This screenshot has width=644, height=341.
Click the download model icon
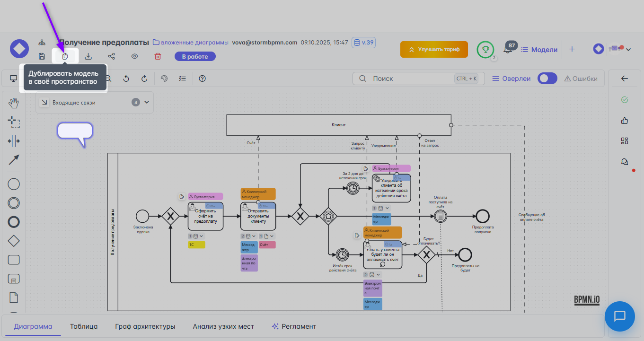tap(88, 56)
